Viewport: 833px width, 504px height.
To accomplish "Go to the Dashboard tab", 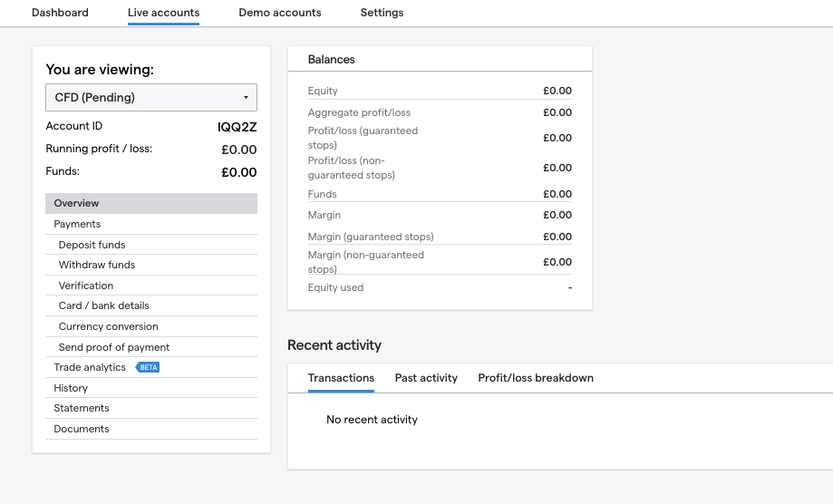I will pos(60,13).
